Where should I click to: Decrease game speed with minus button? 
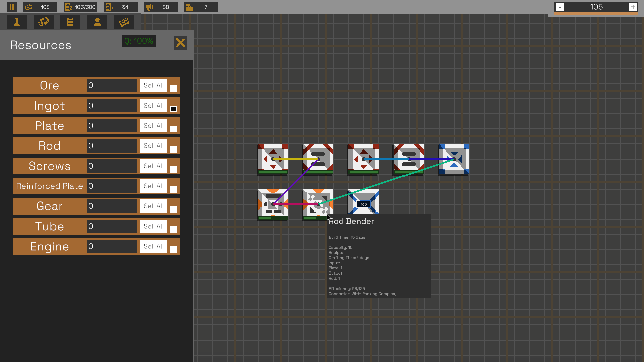560,7
